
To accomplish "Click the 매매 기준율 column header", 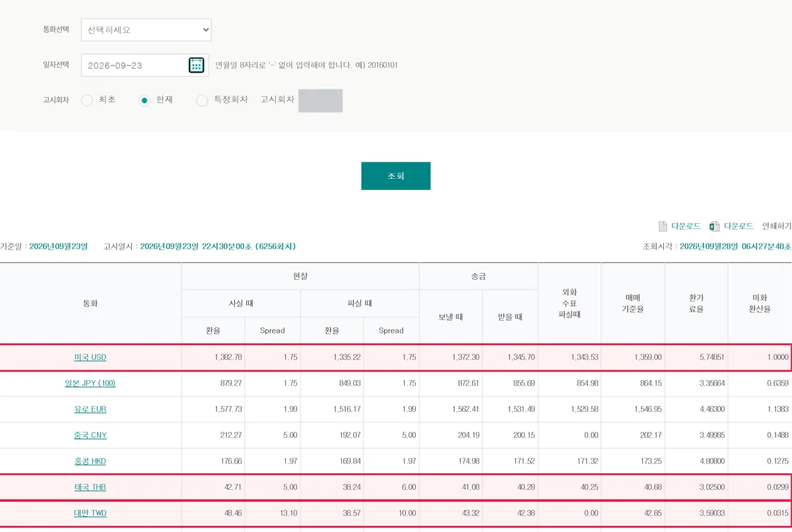I will point(632,304).
